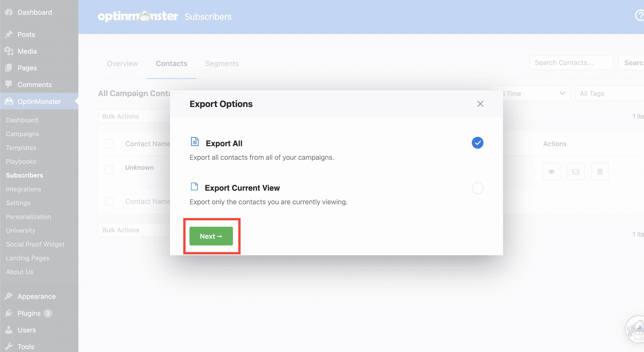644x352 pixels.
Task: Click the view contact eye icon
Action: [x=551, y=172]
